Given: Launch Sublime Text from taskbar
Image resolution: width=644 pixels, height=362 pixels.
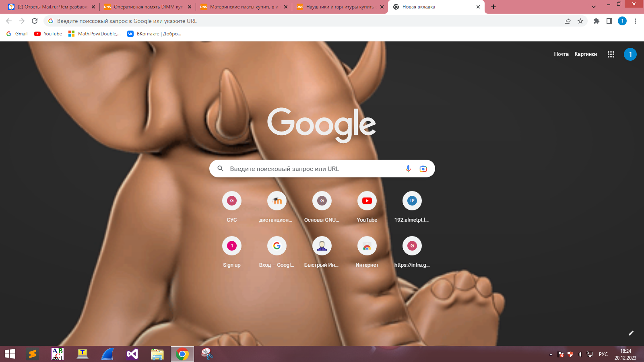Looking at the screenshot, I should pyautogui.click(x=33, y=354).
